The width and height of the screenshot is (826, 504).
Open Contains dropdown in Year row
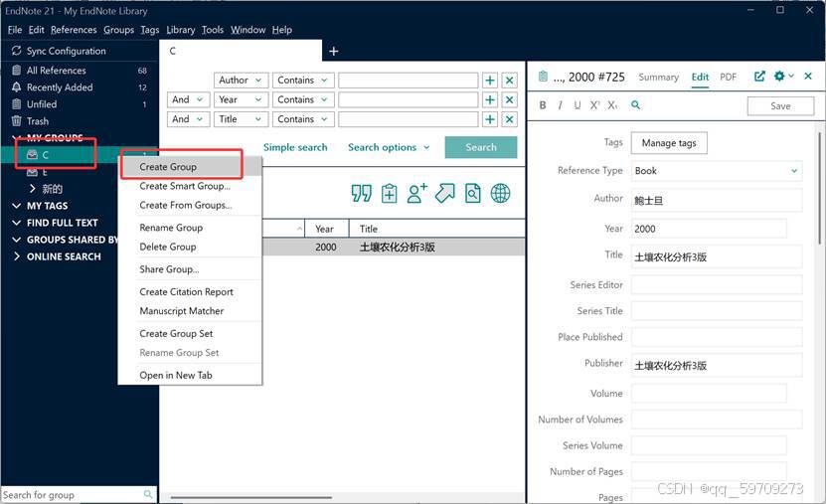[303, 99]
